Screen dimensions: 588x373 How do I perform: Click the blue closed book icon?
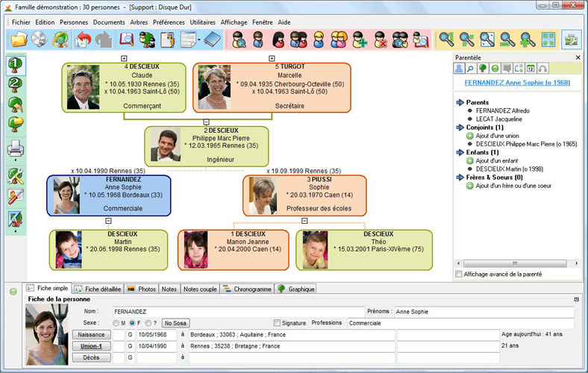[x=213, y=40]
